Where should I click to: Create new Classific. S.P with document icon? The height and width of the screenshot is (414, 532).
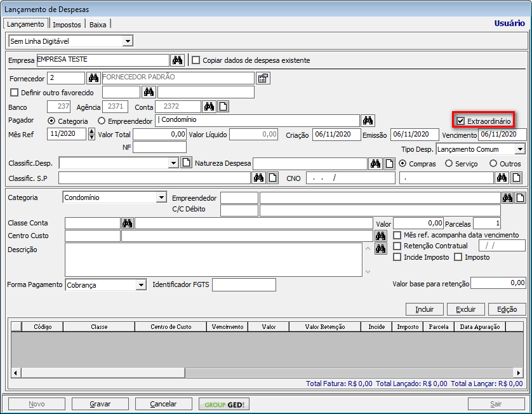click(273, 178)
